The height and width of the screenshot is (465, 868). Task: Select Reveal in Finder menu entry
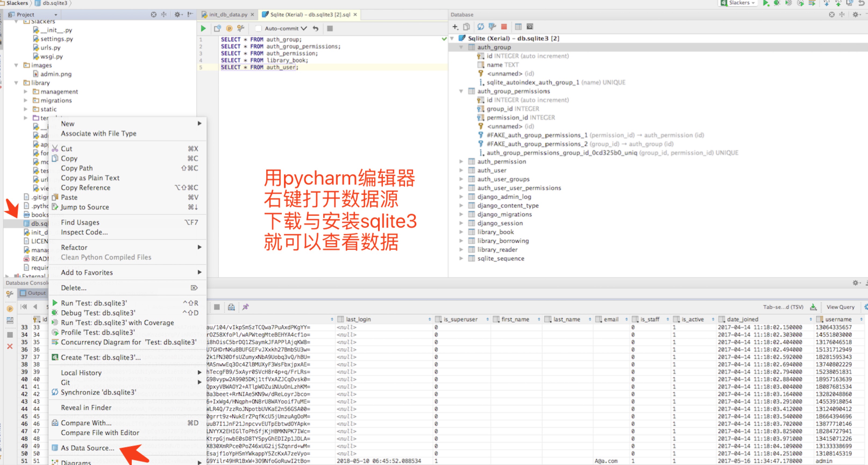tap(86, 407)
